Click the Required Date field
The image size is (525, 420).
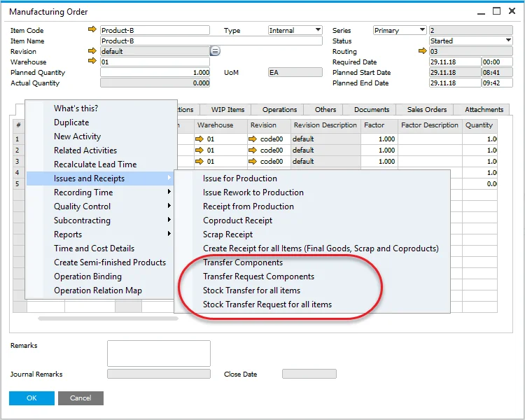tap(455, 62)
